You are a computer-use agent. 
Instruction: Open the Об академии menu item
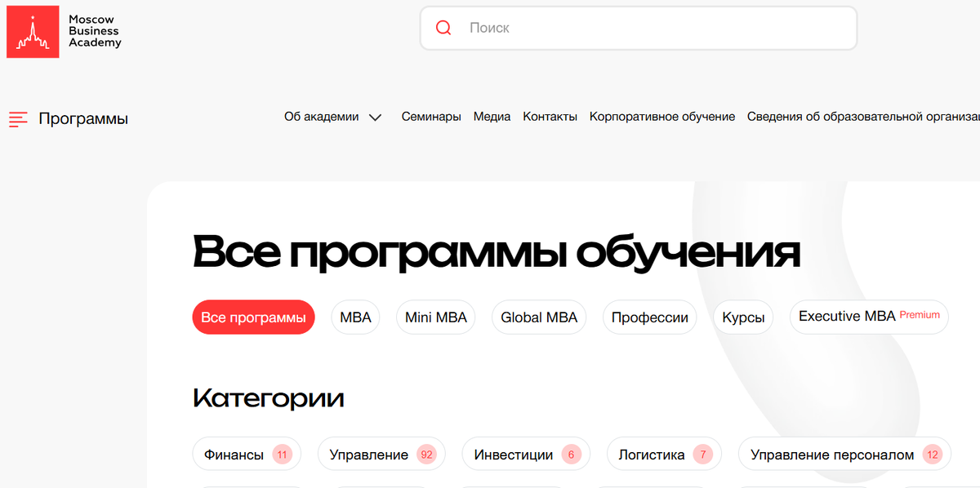pos(321,117)
